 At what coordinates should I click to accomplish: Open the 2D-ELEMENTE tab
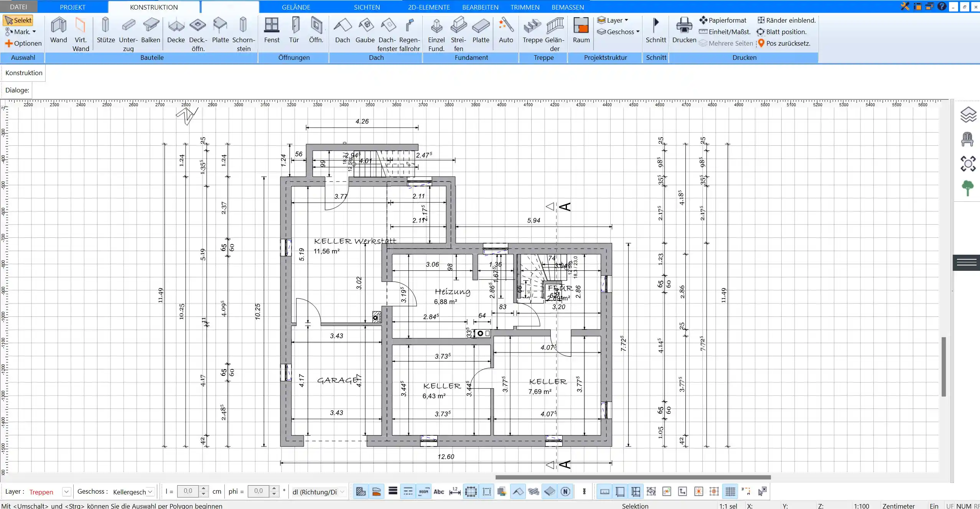click(429, 7)
